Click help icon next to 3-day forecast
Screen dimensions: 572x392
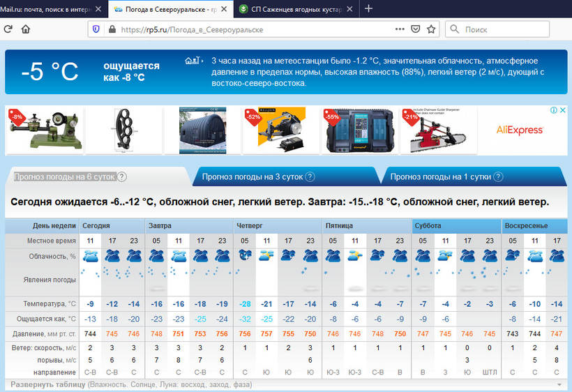point(310,177)
